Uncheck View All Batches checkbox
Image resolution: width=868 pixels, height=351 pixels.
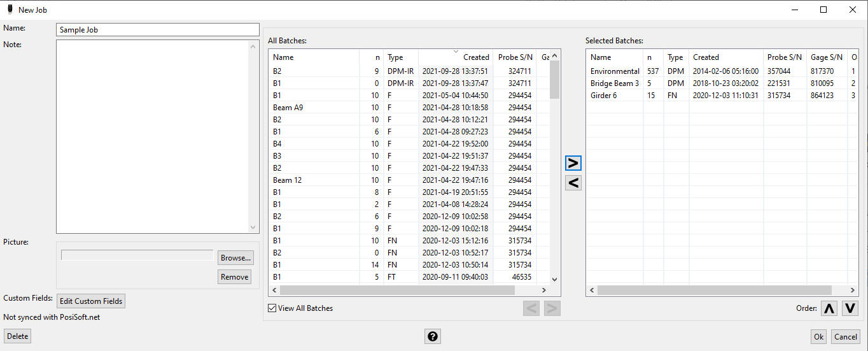pos(272,308)
